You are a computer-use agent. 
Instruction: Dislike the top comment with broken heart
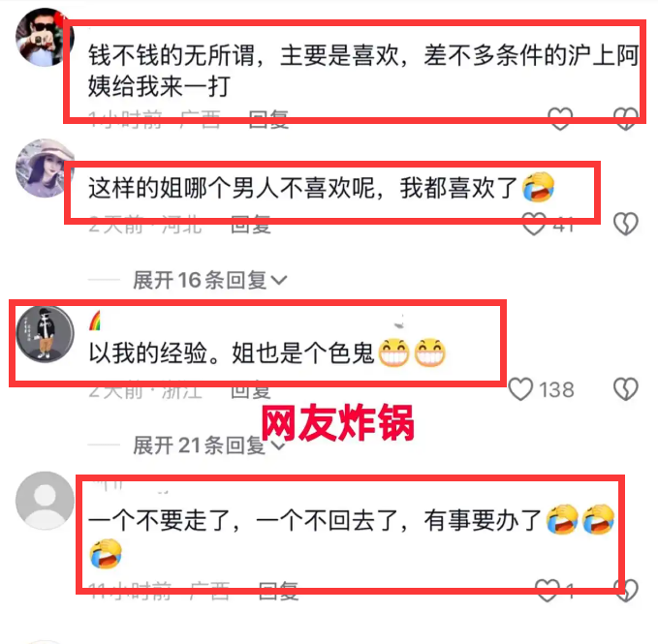point(626,119)
